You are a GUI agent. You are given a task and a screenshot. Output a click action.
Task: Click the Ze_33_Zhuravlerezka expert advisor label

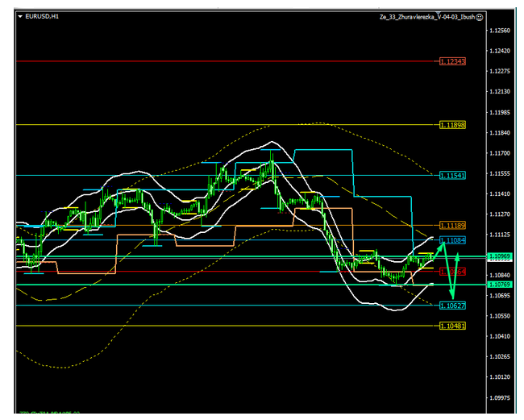pos(426,16)
